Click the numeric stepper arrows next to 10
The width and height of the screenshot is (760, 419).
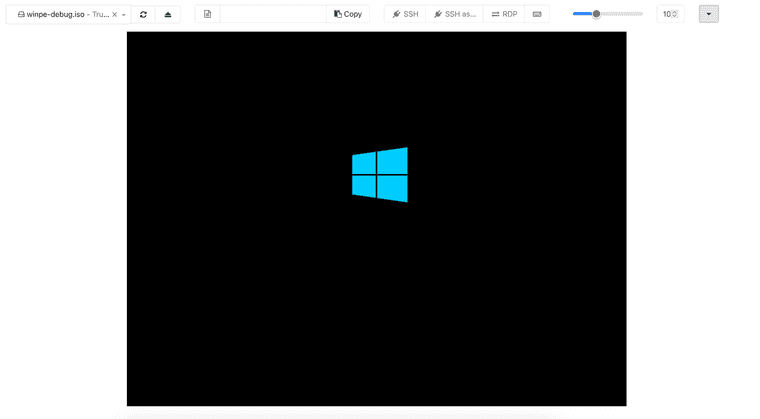pos(675,14)
